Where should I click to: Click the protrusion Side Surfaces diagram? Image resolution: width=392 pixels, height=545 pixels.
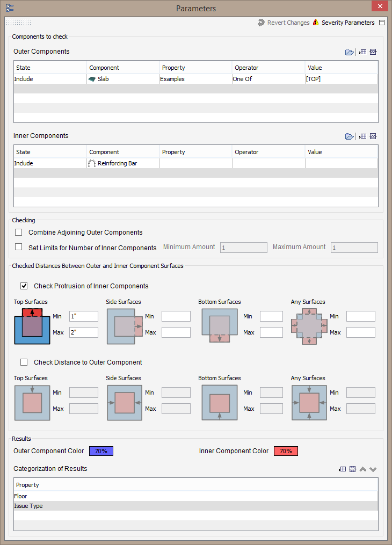[x=125, y=326]
